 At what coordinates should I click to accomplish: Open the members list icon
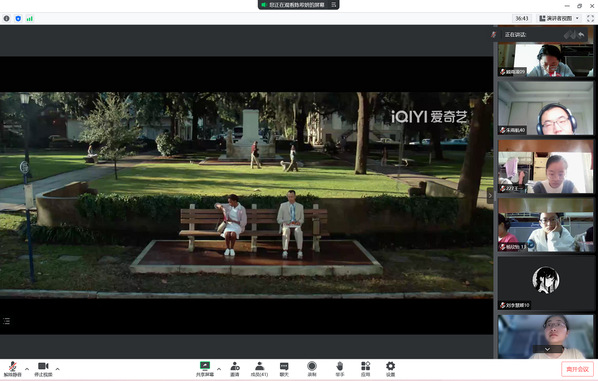[x=260, y=368]
